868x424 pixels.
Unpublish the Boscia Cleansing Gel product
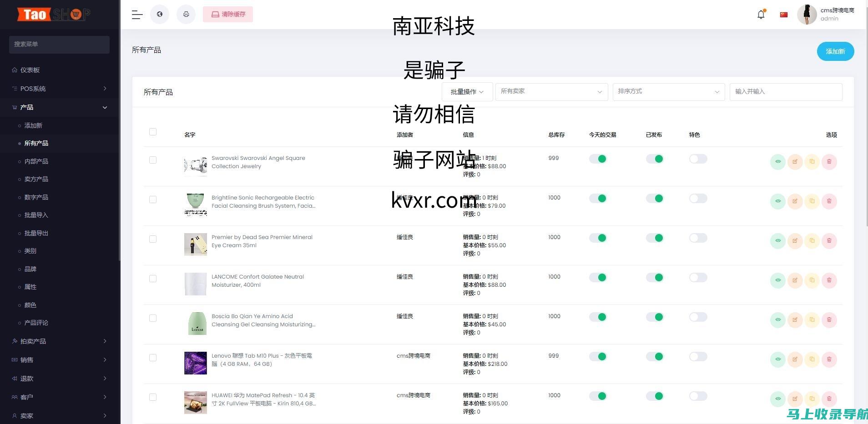[x=655, y=317]
